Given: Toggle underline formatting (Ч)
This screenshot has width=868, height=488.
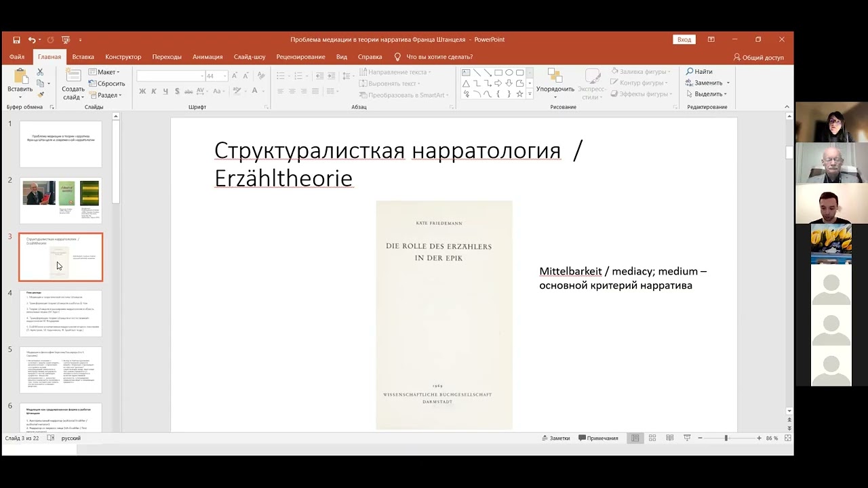Looking at the screenshot, I should point(165,91).
